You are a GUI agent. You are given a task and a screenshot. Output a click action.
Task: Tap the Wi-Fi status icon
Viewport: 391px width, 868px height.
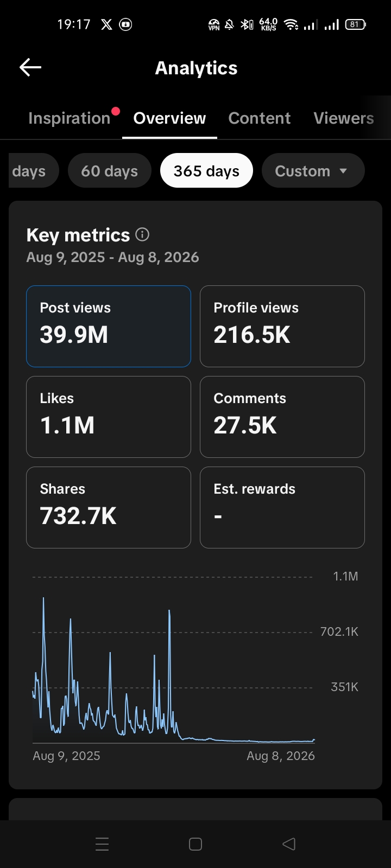(x=291, y=24)
